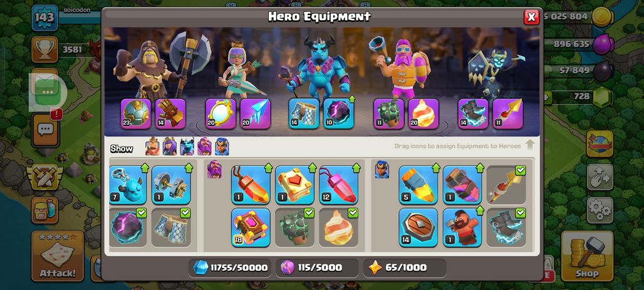
Task: Open the Shop button
Action: point(587,256)
